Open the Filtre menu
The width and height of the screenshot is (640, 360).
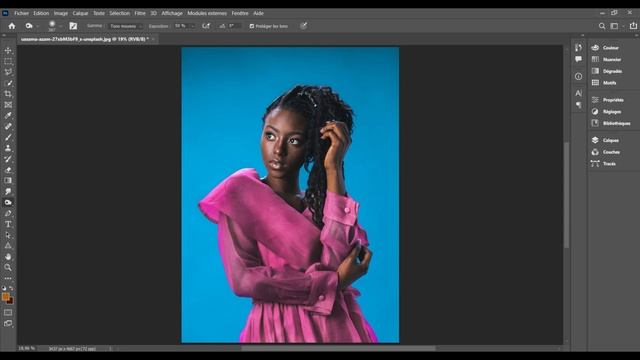coord(140,13)
